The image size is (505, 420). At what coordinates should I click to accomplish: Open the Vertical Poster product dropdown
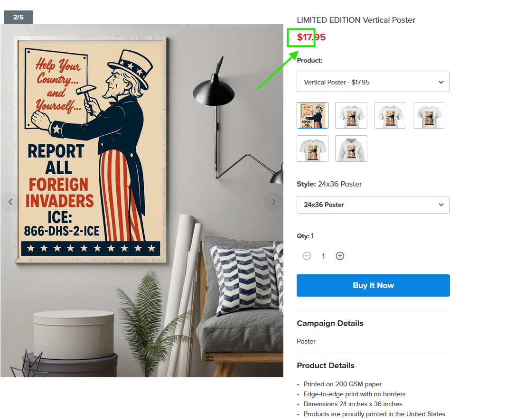pos(373,82)
